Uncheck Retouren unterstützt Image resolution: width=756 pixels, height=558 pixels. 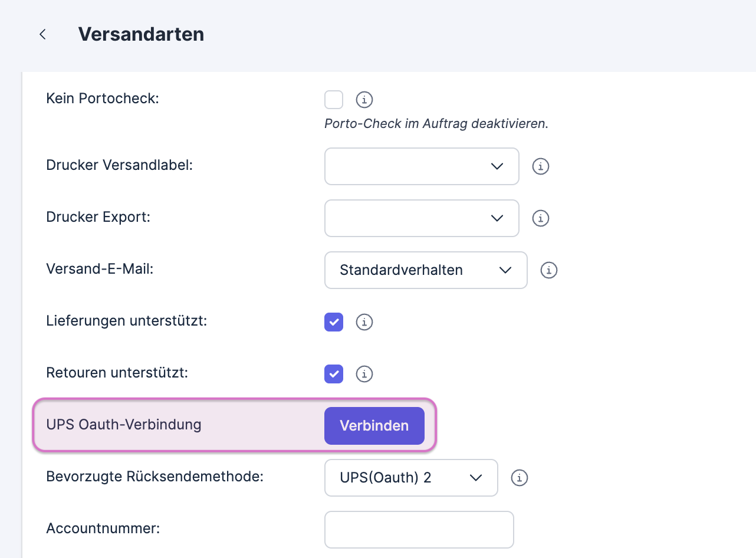click(334, 374)
